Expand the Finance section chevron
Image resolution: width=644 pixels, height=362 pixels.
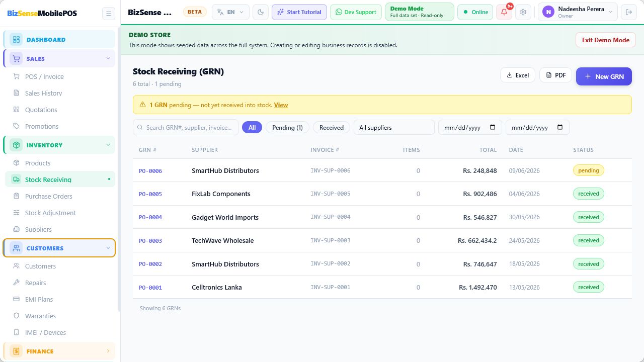[108, 351]
